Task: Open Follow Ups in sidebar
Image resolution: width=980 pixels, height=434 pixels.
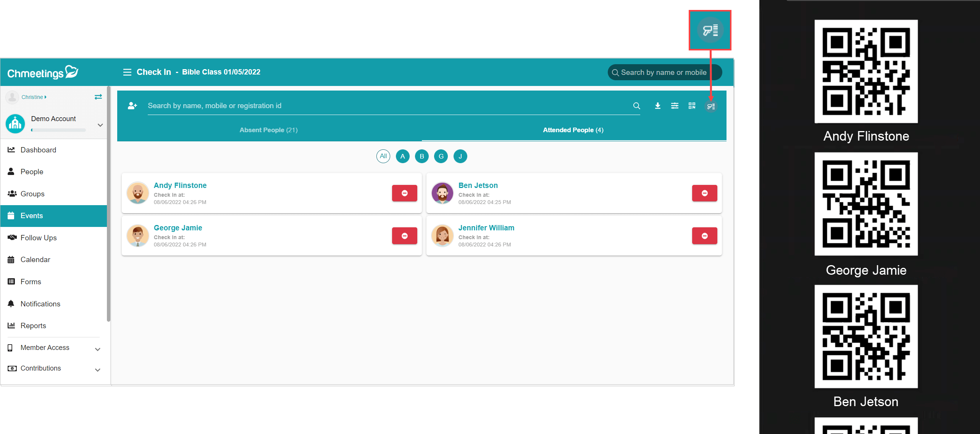Action: click(54, 238)
